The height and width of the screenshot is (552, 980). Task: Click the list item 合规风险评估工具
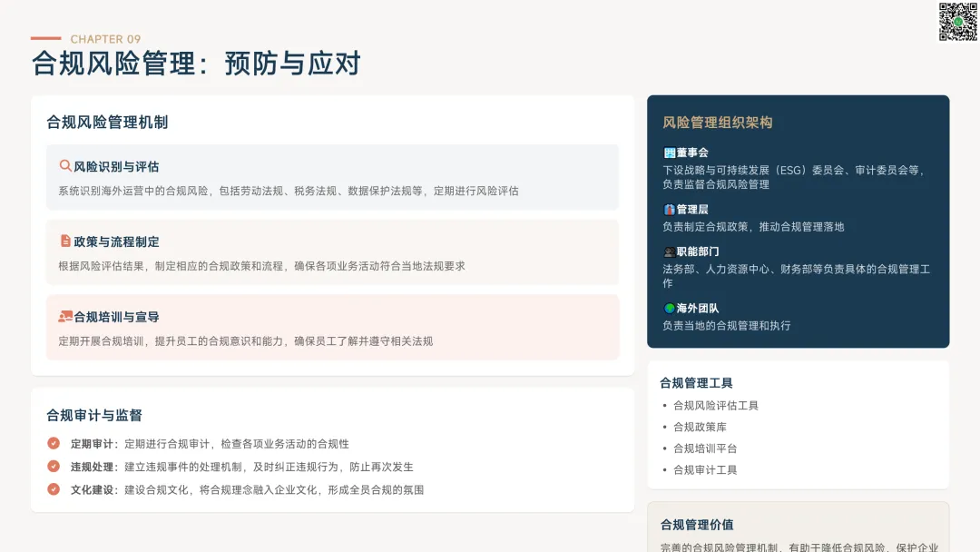716,406
